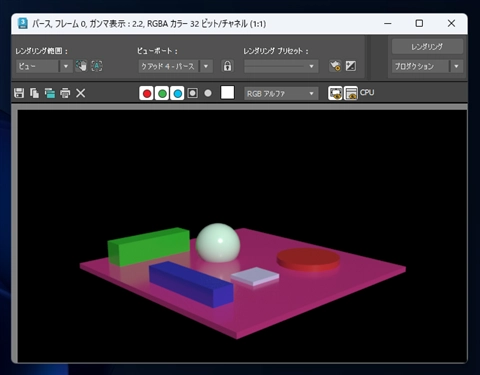This screenshot has height=375, width=480.
Task: Open environment and effects exposure icon
Action: pyautogui.click(x=351, y=66)
